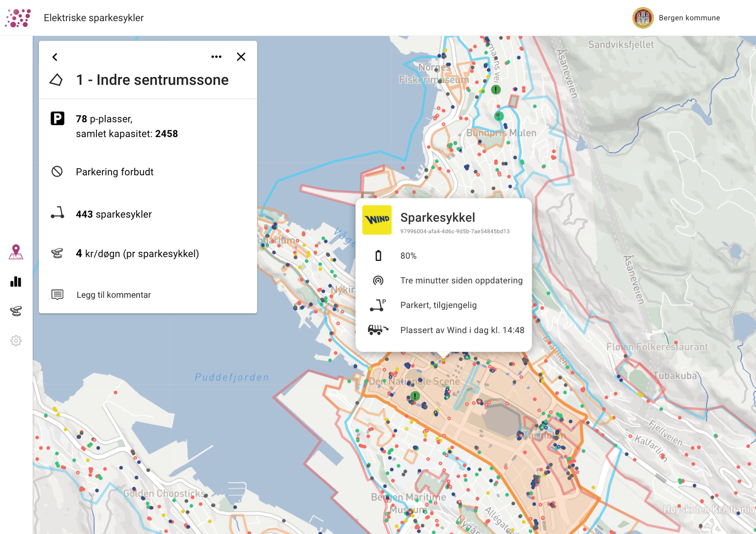Viewport: 756px width, 534px height.
Task: Open the pricing coins sidebar icon
Action: 16,311
